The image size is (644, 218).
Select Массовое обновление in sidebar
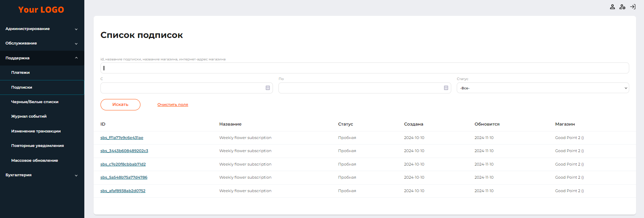(x=34, y=161)
